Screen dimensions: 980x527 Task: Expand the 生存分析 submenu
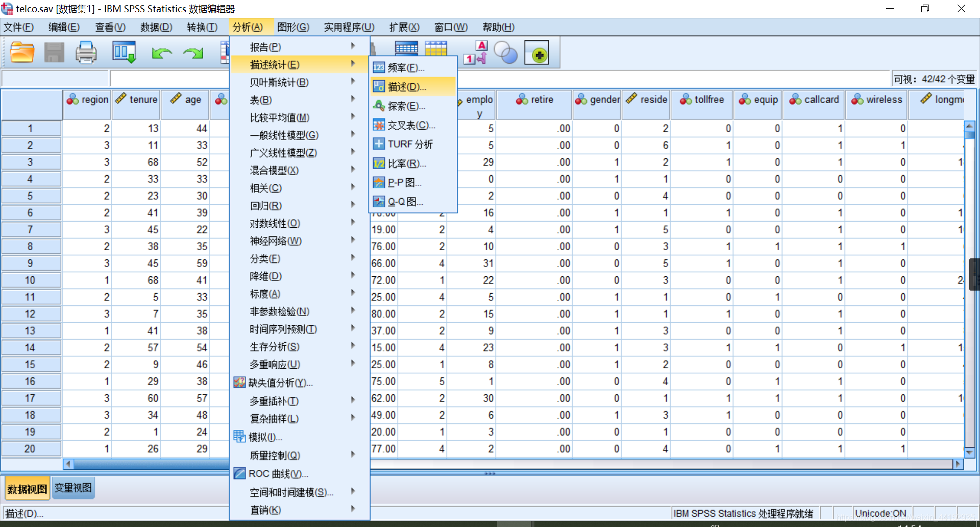(x=300, y=347)
